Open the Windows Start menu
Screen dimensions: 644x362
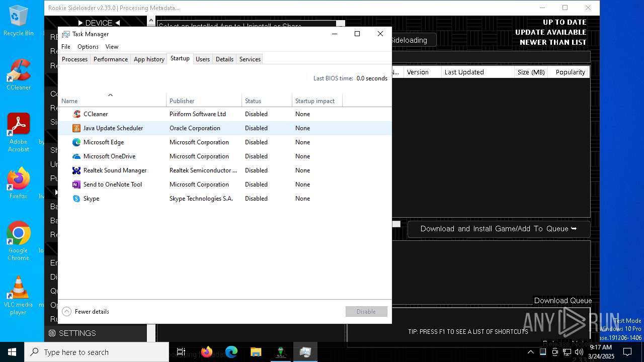coord(12,352)
